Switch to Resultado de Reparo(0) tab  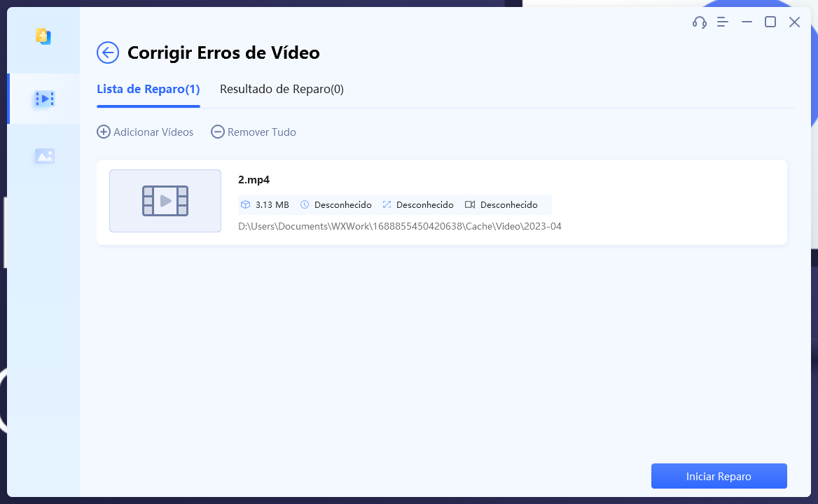pos(282,89)
